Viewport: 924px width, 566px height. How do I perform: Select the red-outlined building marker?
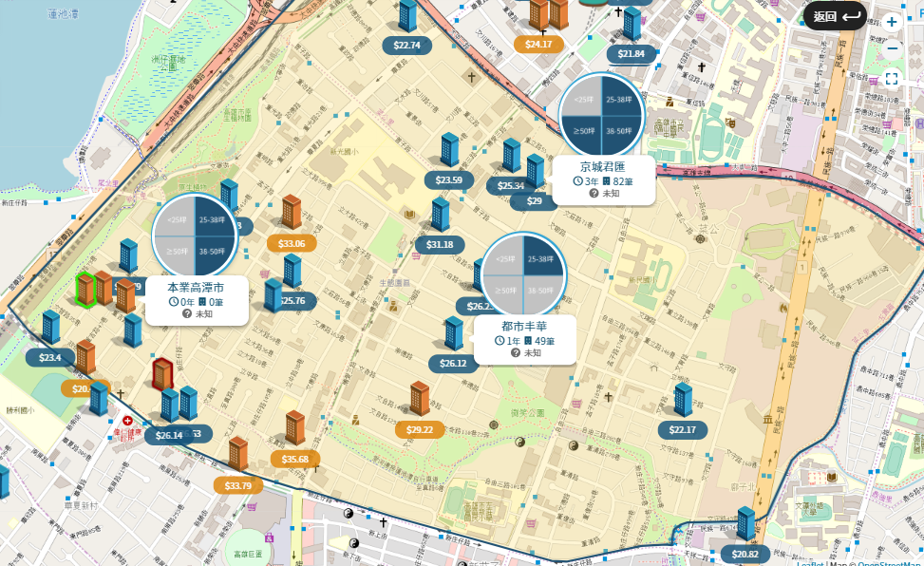(x=161, y=374)
